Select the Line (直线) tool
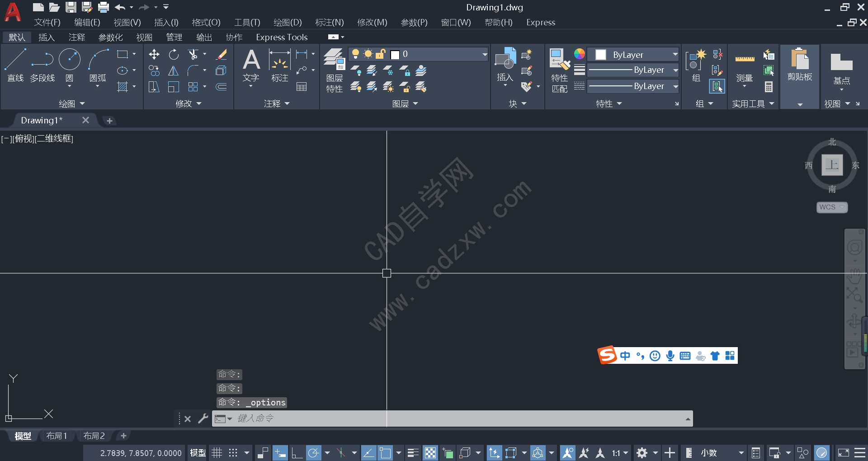Screen dimensions: 868x461 click(15, 66)
